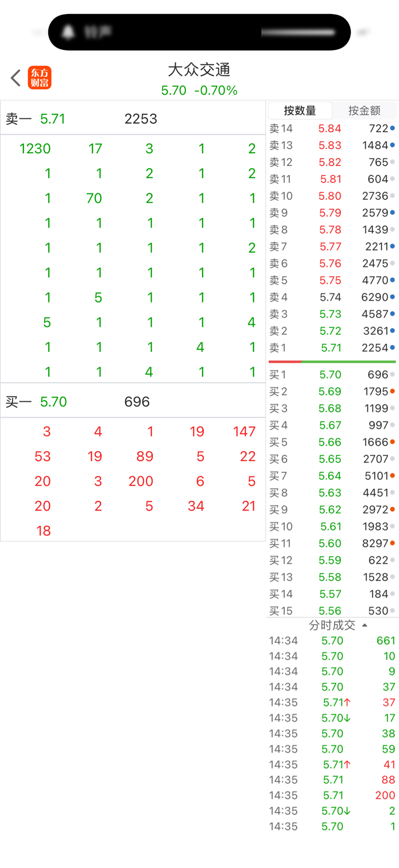
Task: Select the sell order quantity 70
Action: tap(94, 198)
